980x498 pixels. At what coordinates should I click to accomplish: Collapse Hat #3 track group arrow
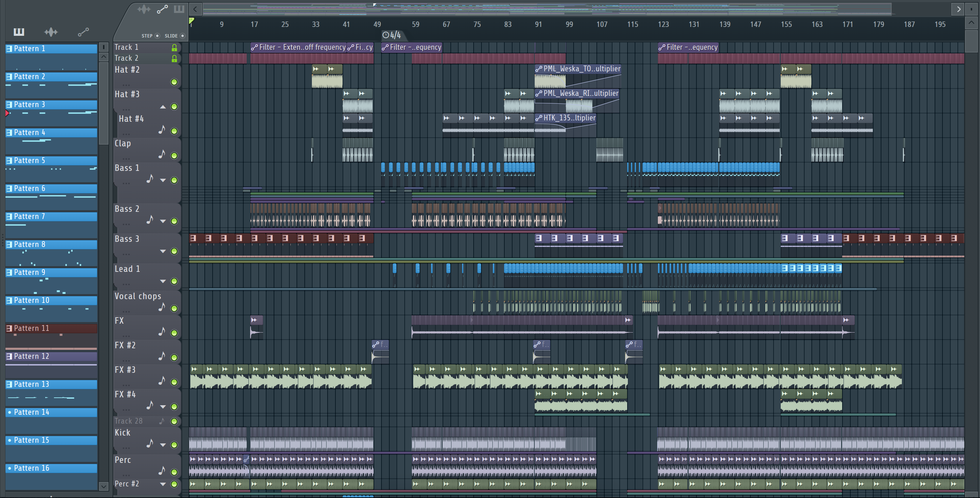163,107
